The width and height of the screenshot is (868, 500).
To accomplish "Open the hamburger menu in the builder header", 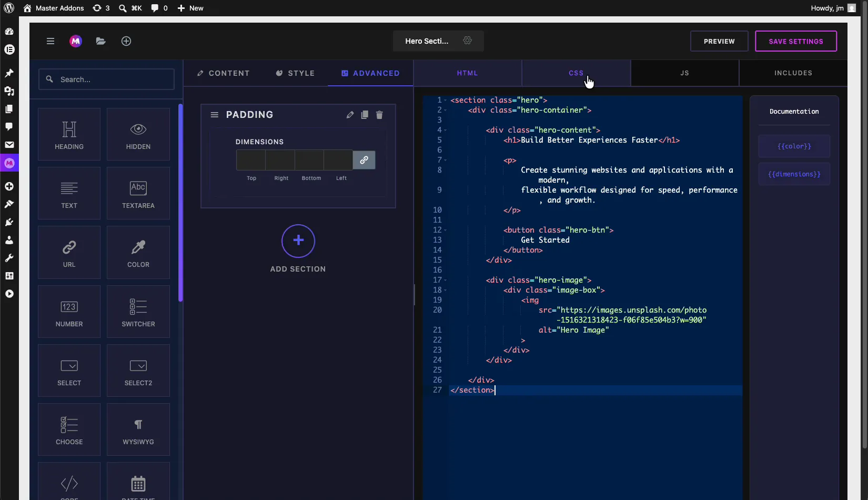I will pyautogui.click(x=51, y=41).
